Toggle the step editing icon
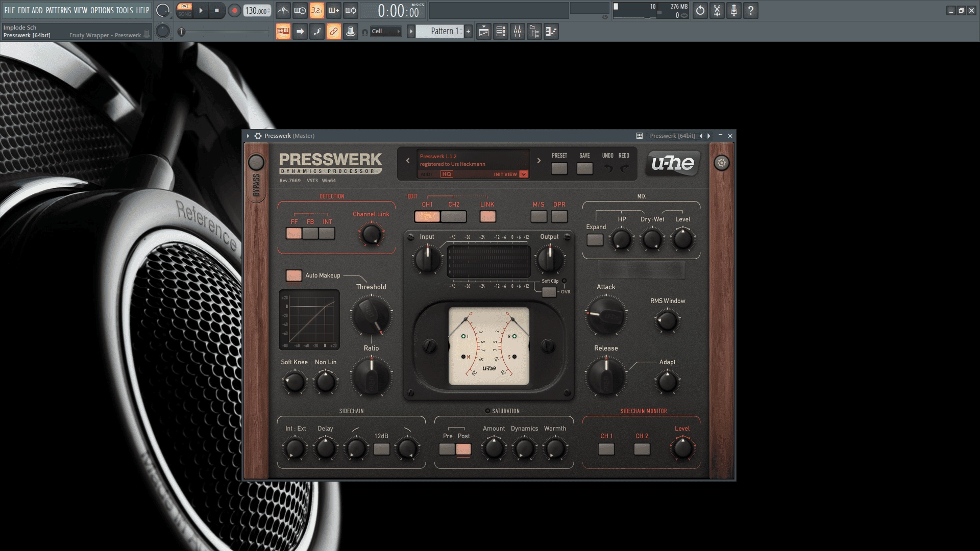 (317, 32)
